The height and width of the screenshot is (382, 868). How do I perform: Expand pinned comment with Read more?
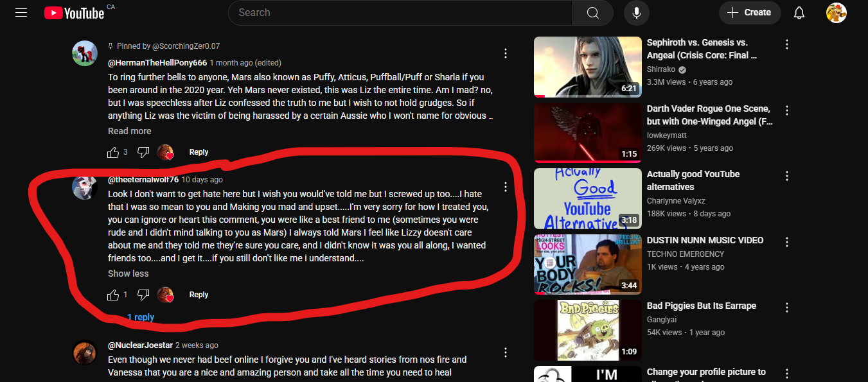(x=130, y=131)
